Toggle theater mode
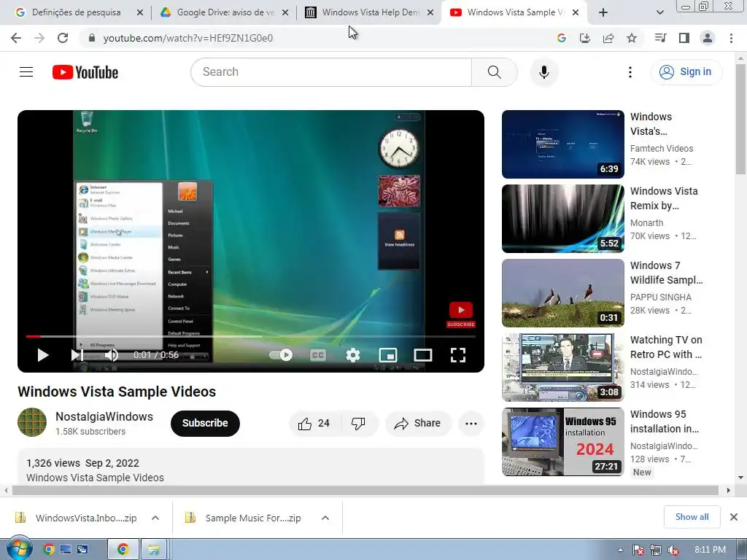This screenshot has width=747, height=560. (x=423, y=355)
